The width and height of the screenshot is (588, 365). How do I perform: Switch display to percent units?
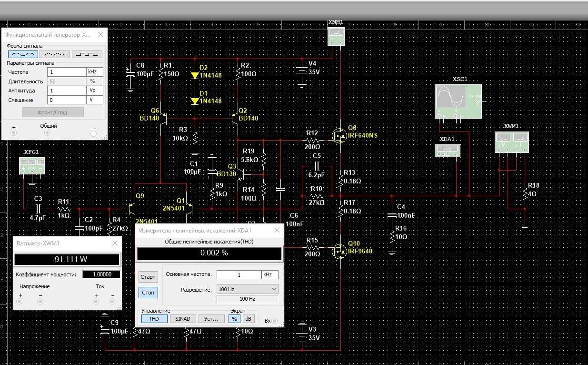point(235,319)
